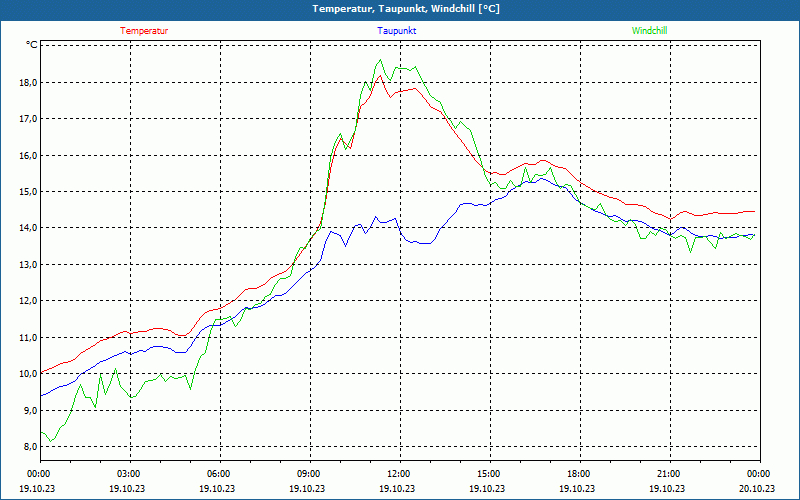This screenshot has width=800, height=500.
Task: Click the green Windchill legend label
Action: [x=649, y=31]
